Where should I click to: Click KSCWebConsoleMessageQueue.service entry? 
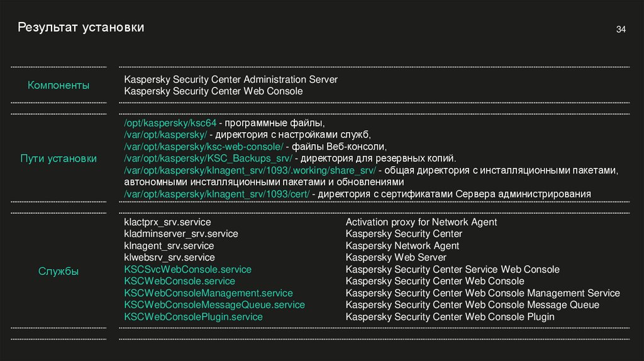(x=214, y=305)
